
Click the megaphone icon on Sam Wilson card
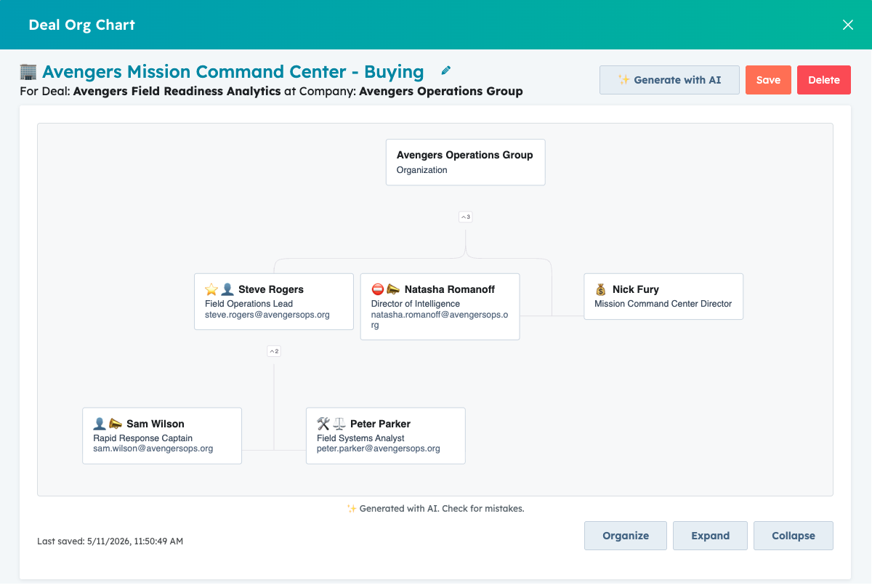click(116, 424)
